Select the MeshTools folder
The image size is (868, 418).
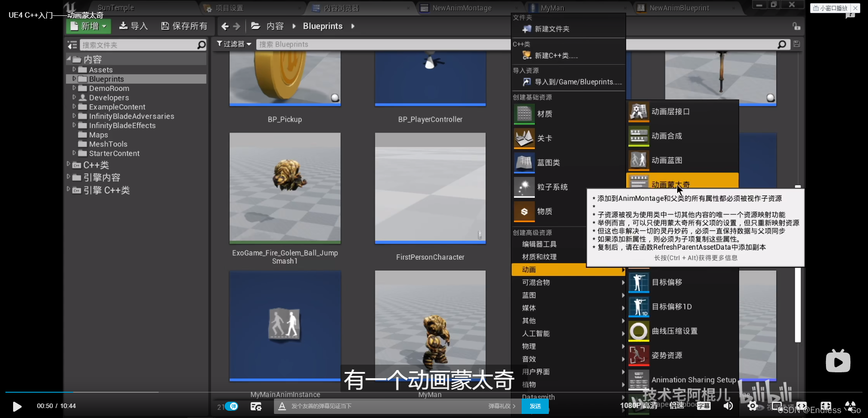[x=108, y=144]
